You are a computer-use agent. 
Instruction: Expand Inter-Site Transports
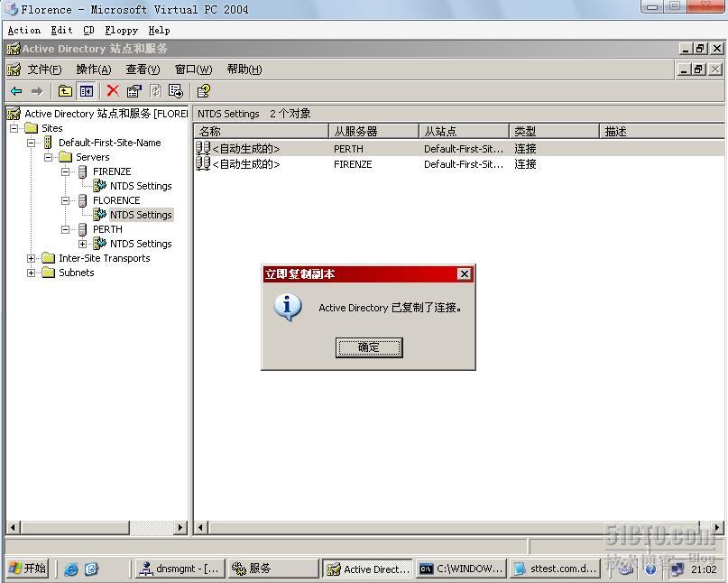click(x=31, y=258)
